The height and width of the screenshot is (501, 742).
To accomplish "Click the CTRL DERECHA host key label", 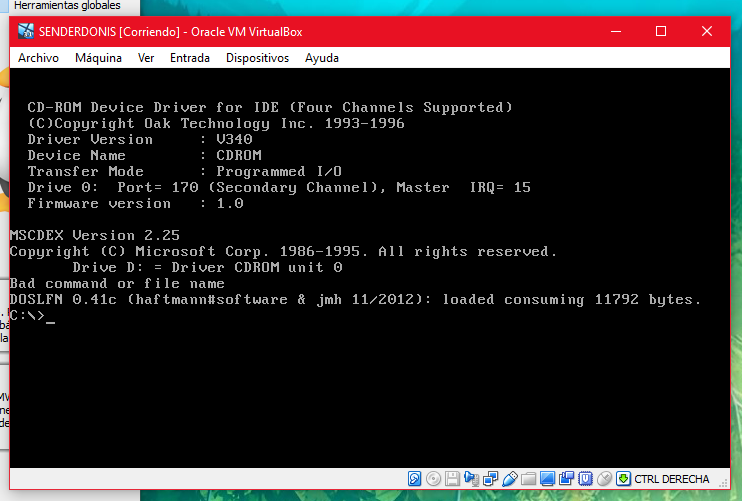I will (671, 479).
